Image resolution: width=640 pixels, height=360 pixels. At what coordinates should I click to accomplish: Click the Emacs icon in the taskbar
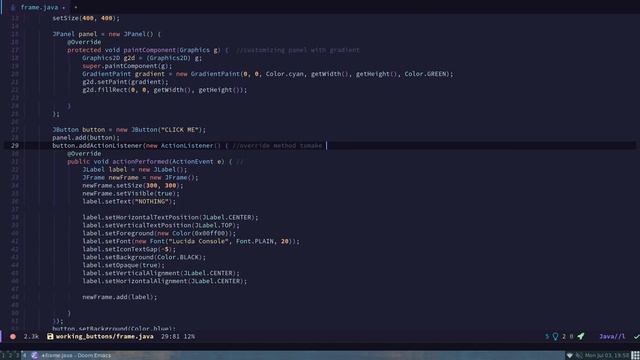35,356
